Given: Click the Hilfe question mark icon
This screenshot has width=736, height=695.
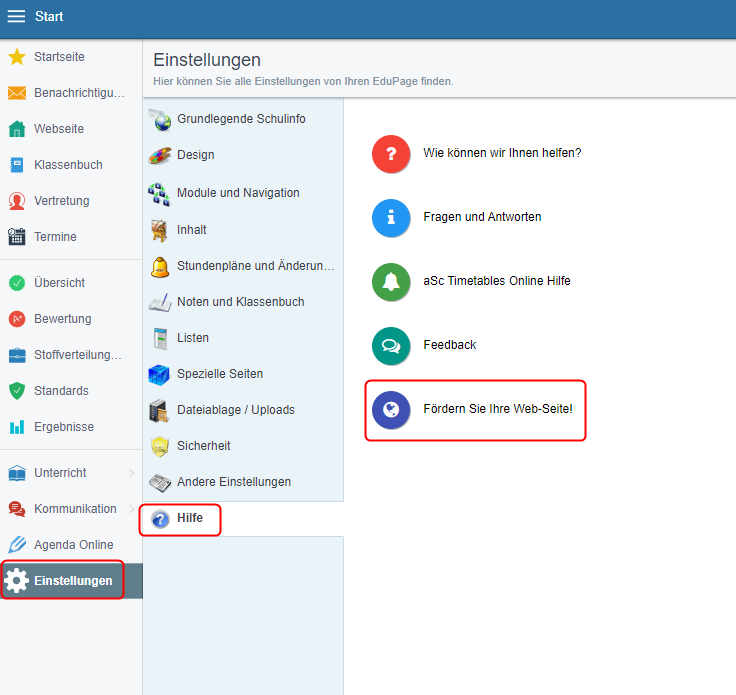Looking at the screenshot, I should pos(160,519).
